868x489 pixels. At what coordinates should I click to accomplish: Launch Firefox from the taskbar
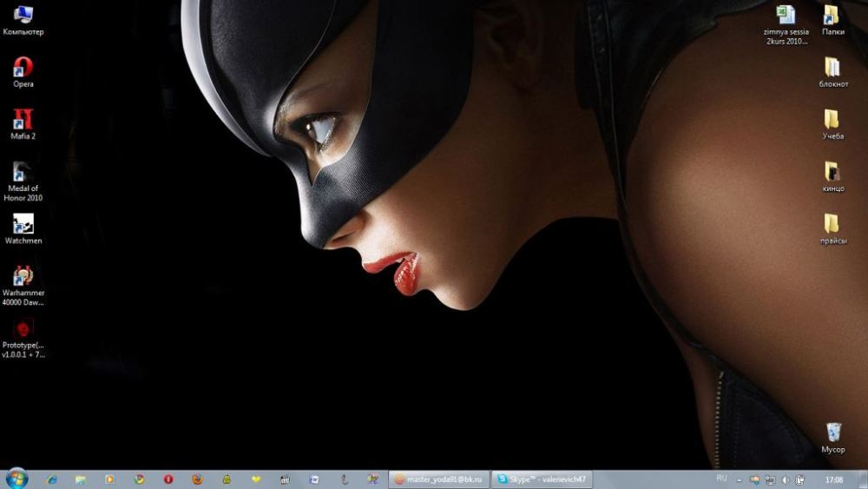coord(198,479)
